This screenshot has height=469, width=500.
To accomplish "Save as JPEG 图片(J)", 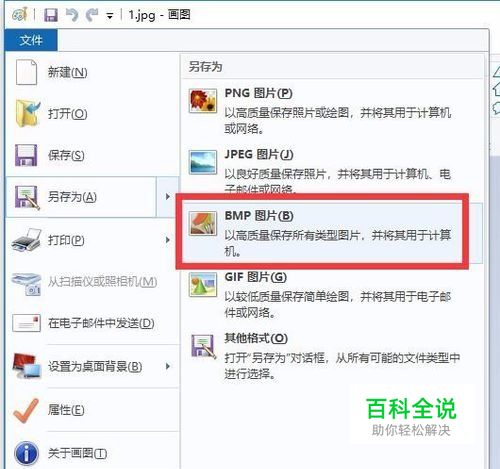I will 332,169.
